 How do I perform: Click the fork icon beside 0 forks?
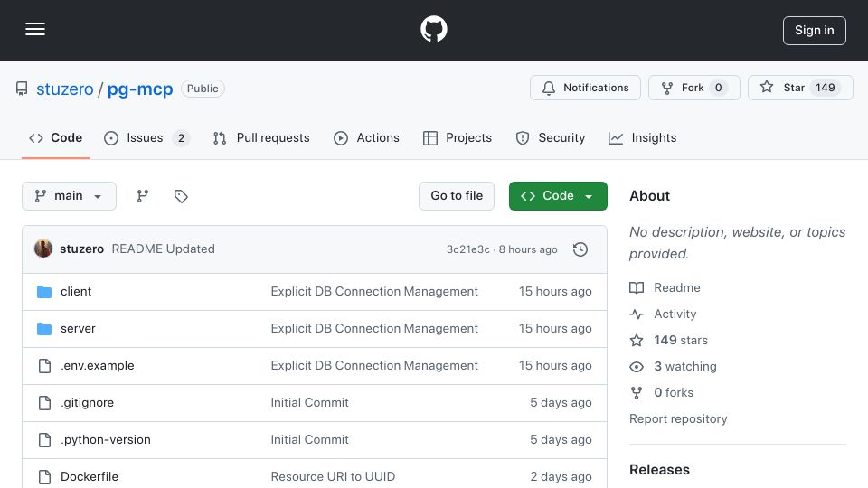coord(637,393)
